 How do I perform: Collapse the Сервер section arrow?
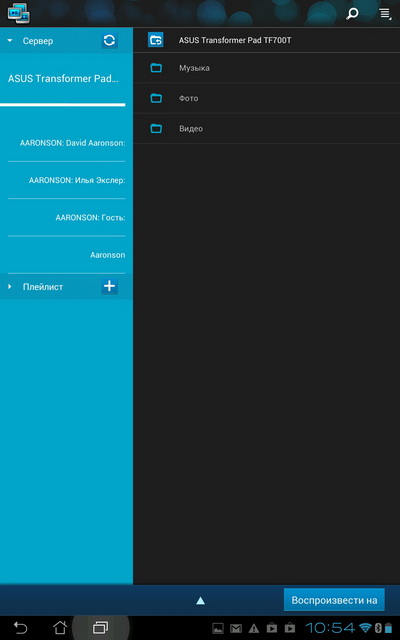pyautogui.click(x=10, y=41)
